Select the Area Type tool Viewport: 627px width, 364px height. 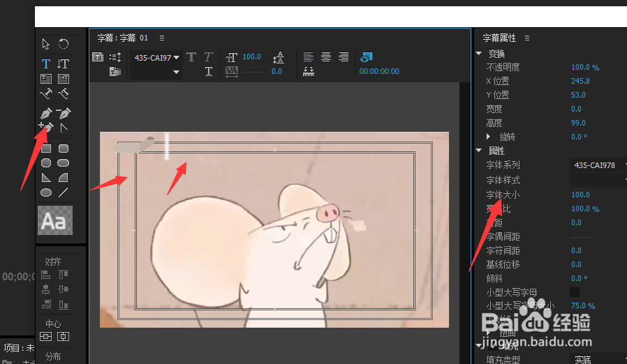tap(46, 79)
